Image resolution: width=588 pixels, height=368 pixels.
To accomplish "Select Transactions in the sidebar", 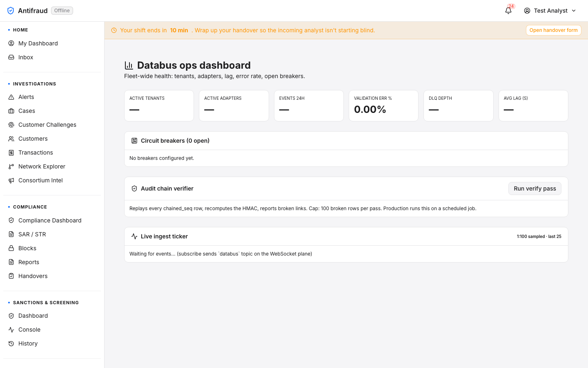I will (52, 153).
